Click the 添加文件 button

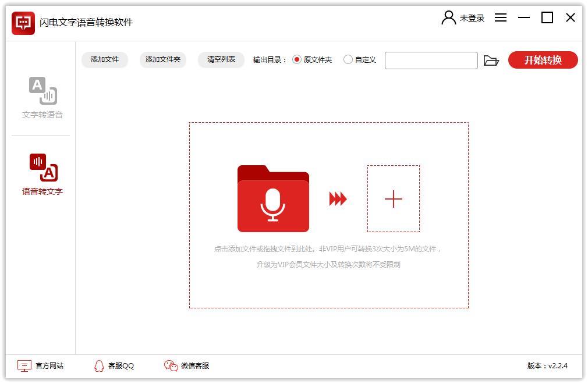tap(104, 59)
